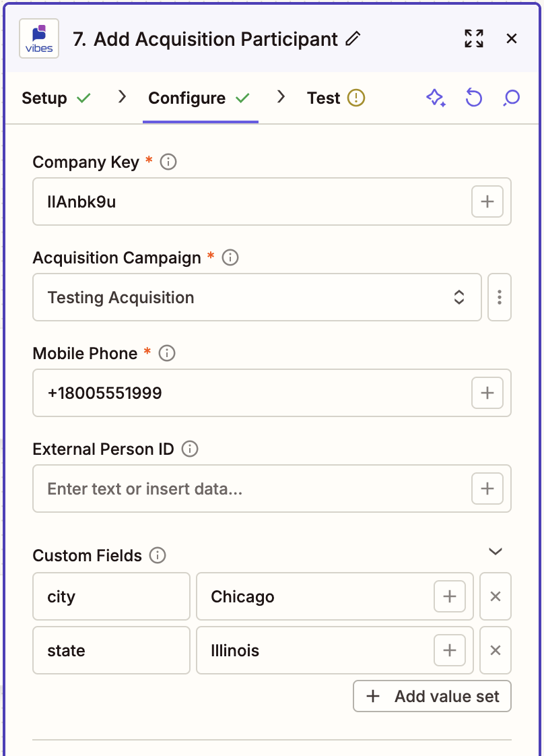Open the comment bubble icon
The height and width of the screenshot is (756, 544).
coord(511,98)
